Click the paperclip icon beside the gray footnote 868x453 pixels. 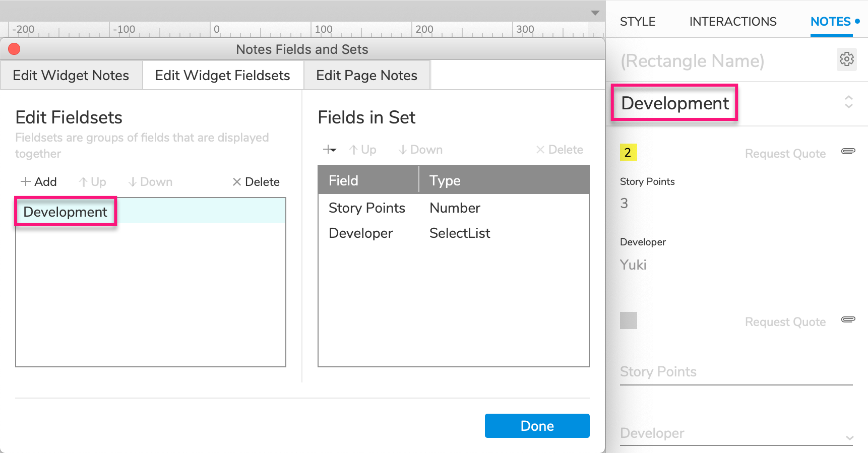click(x=848, y=319)
